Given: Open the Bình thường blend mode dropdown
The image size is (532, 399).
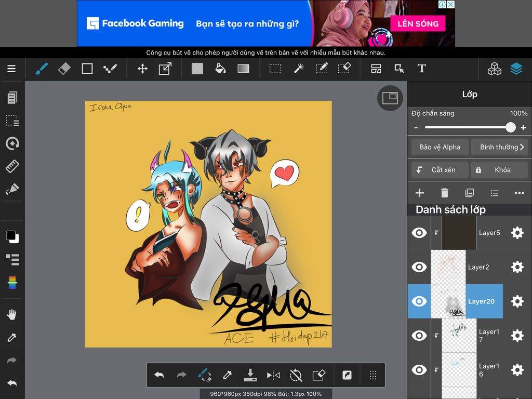Looking at the screenshot, I should [499, 147].
